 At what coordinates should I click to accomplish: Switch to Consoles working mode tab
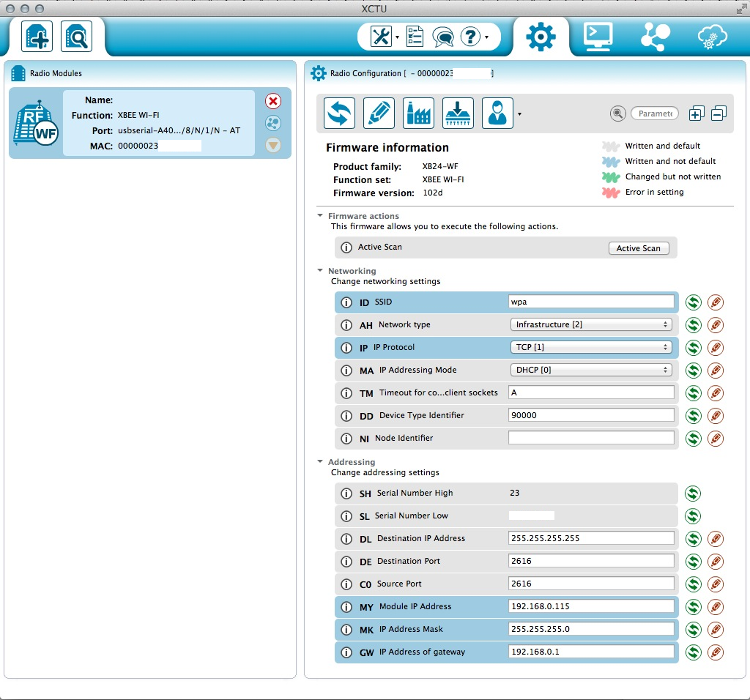[x=598, y=37]
